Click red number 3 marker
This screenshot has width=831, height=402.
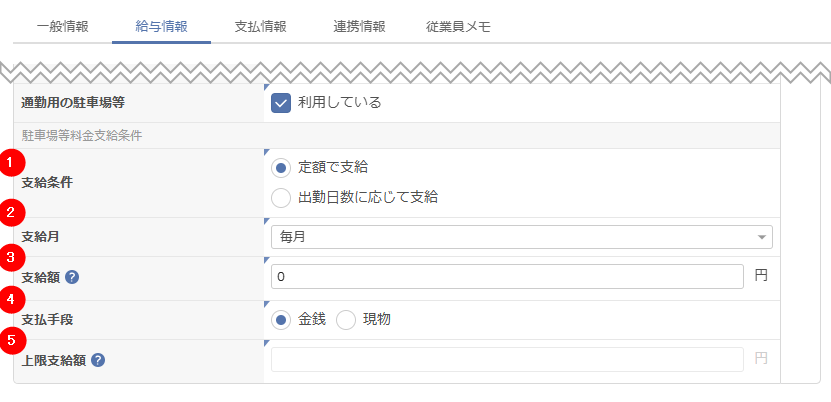point(11,256)
